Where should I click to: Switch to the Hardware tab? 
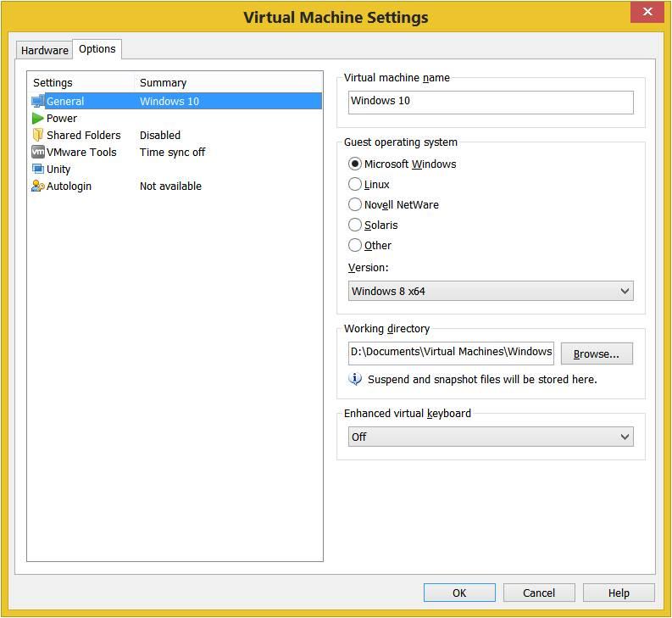[x=44, y=50]
